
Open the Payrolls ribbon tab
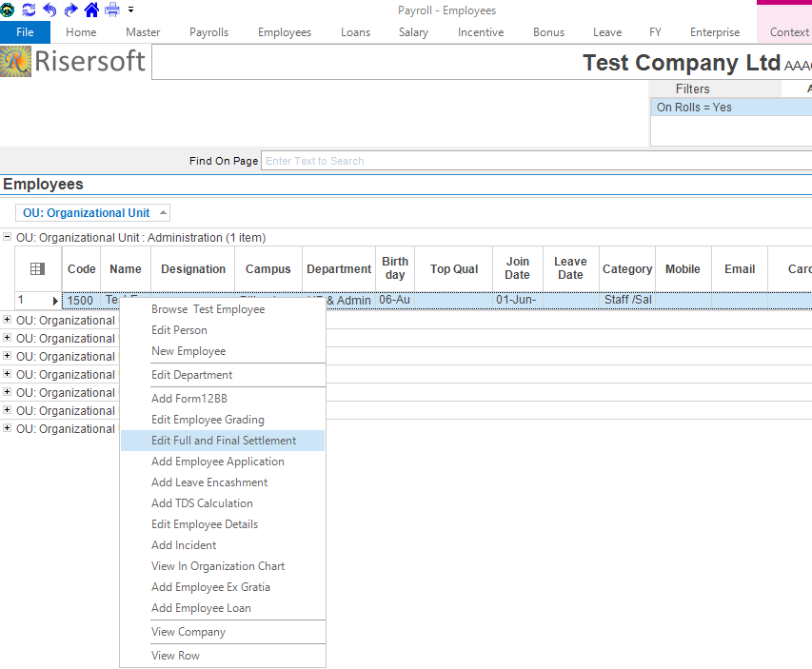[x=208, y=32]
